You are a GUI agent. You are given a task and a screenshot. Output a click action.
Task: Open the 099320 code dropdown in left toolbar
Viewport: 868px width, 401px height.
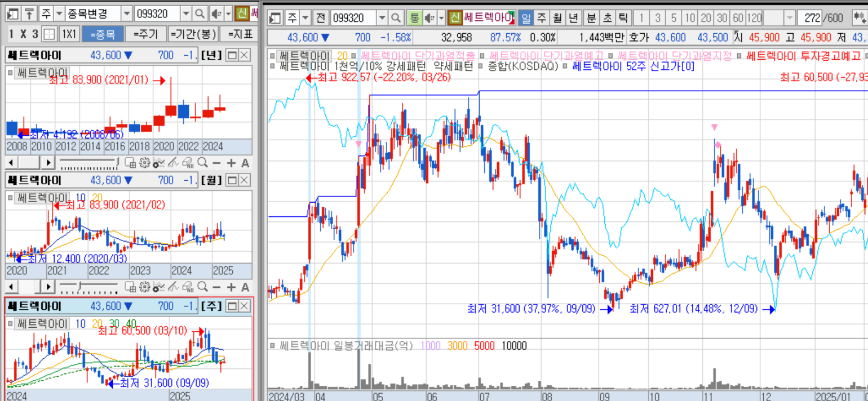(186, 13)
